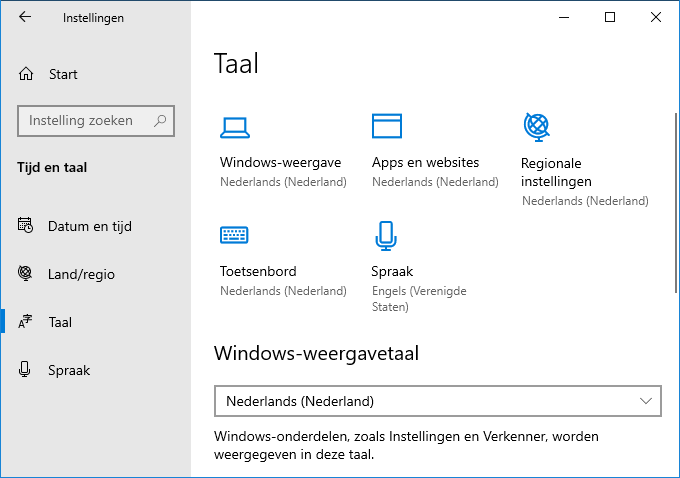Click the Instelling zoeken search field

pyautogui.click(x=96, y=121)
